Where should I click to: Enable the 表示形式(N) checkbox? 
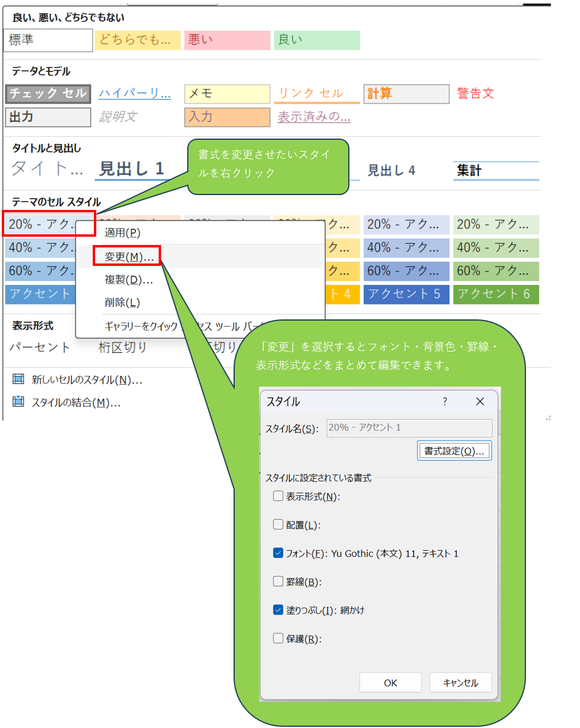coord(278,496)
